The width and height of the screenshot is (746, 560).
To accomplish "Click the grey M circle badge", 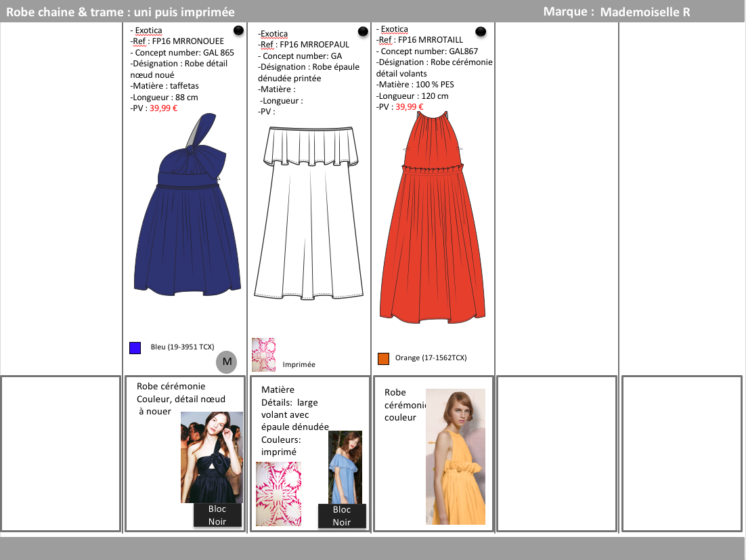I will [x=227, y=362].
